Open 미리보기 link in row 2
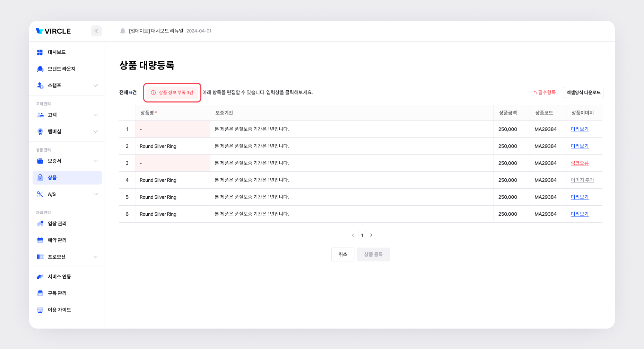Image resolution: width=644 pixels, height=349 pixels. tap(580, 146)
